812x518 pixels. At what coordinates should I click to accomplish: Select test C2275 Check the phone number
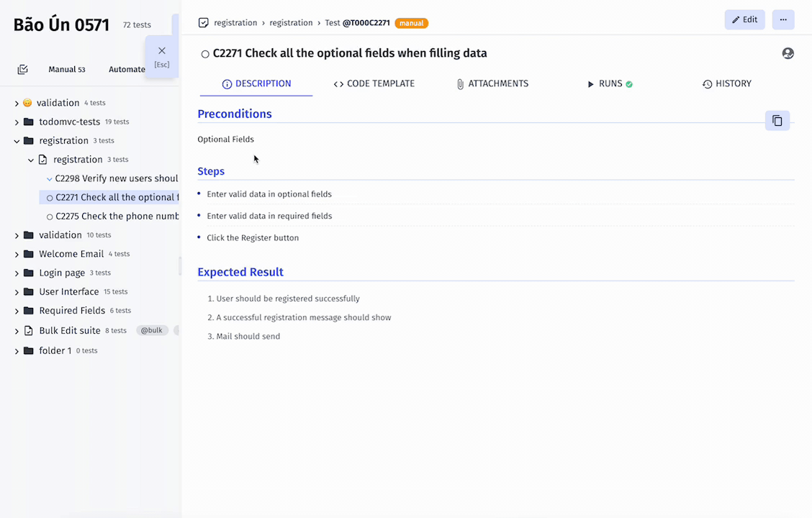point(117,217)
